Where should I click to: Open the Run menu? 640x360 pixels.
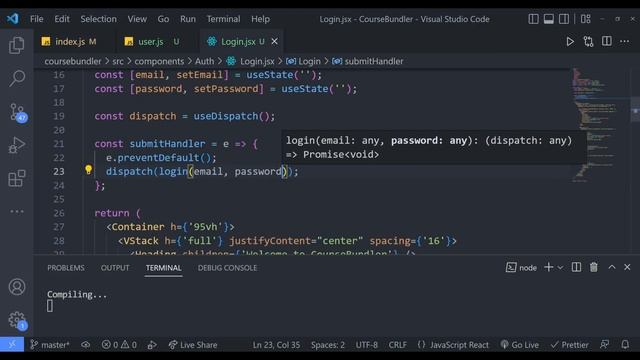tap(188, 19)
